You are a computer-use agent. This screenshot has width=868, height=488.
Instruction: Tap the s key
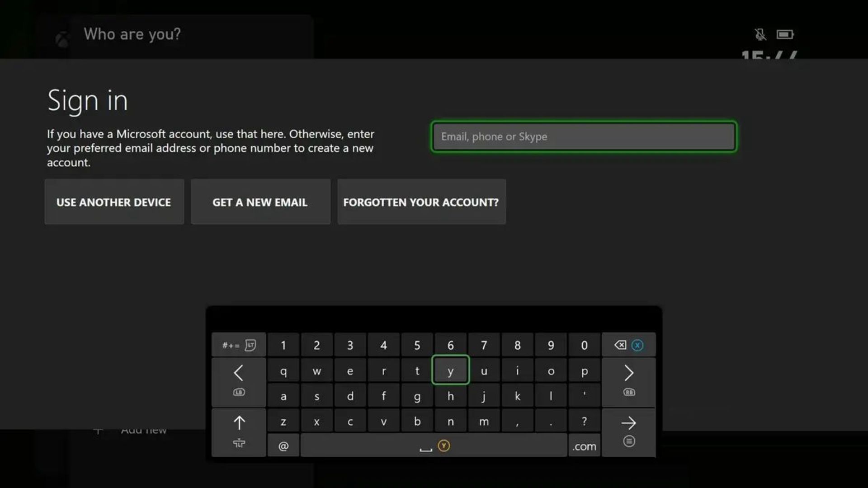[317, 396]
